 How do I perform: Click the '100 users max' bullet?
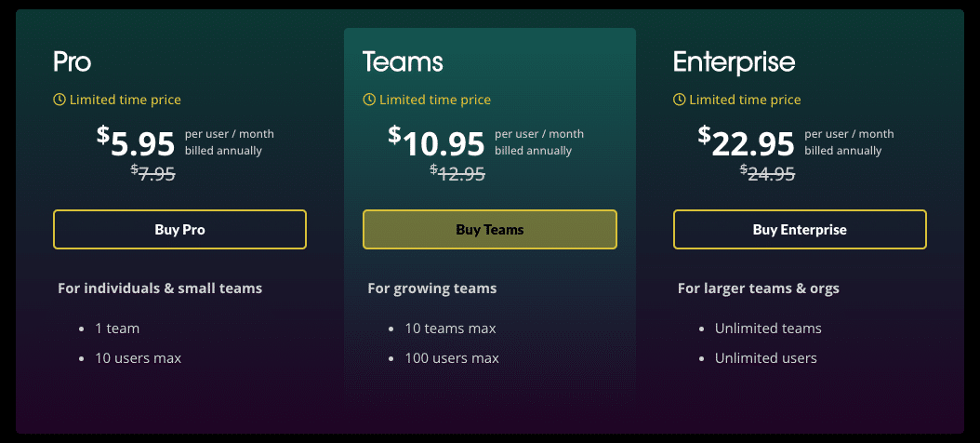tap(452, 358)
